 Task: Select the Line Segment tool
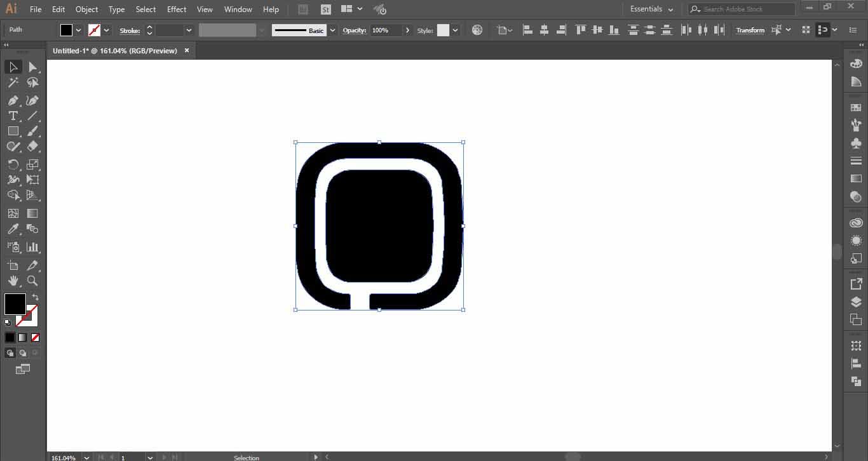pos(32,116)
